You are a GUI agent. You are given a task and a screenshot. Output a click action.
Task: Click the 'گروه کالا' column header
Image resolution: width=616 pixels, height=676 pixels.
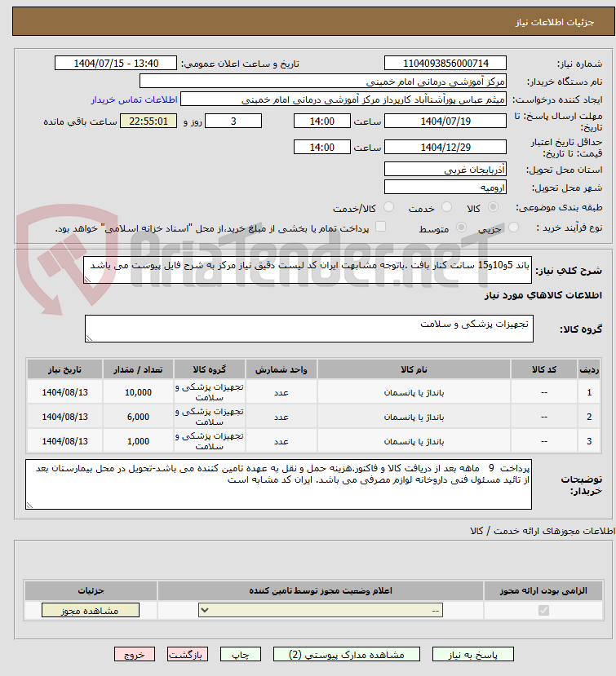[209, 369]
